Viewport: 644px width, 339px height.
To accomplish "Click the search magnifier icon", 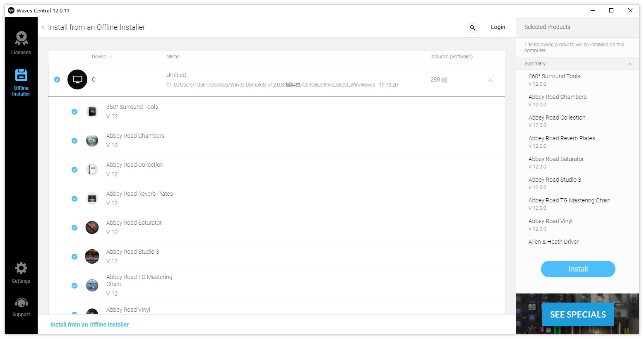I will (473, 27).
